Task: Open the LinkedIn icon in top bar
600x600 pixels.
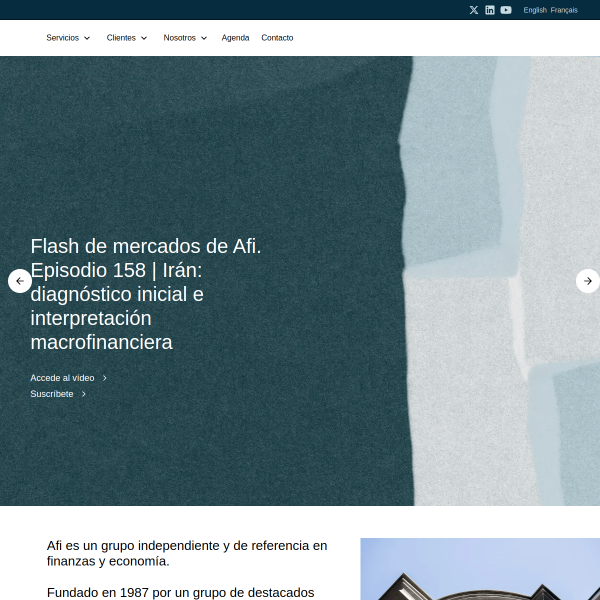Action: (490, 10)
